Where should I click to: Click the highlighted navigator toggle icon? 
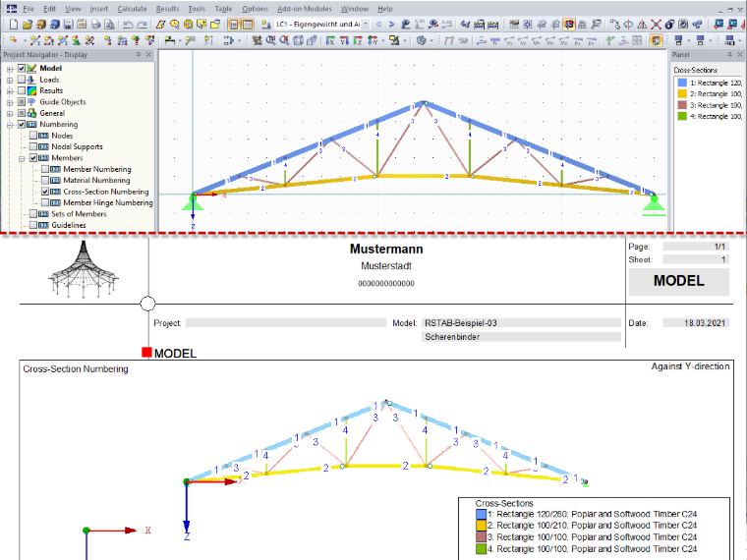point(234,25)
